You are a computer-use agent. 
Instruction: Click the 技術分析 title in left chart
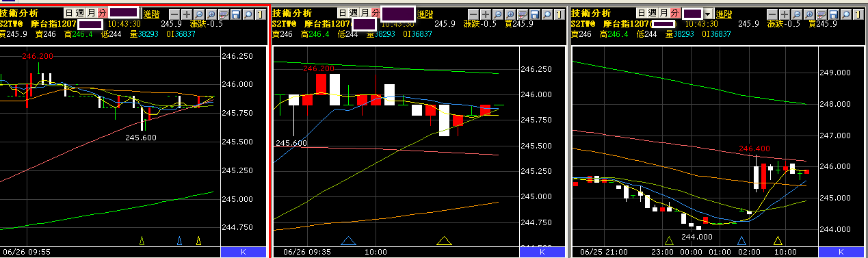pyautogui.click(x=18, y=13)
